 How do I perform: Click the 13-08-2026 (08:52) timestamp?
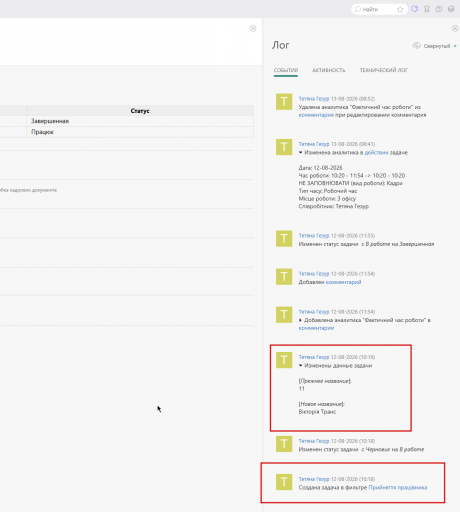coord(353,99)
